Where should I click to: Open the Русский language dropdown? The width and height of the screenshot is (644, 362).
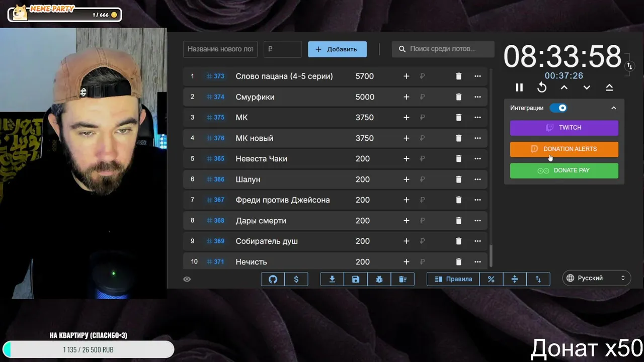point(596,278)
